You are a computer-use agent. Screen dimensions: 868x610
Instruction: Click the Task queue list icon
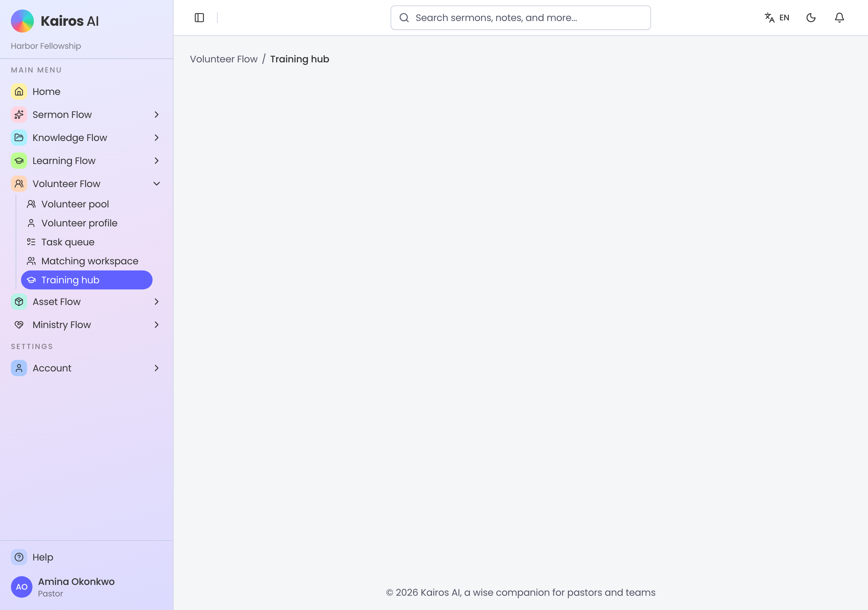click(x=31, y=242)
